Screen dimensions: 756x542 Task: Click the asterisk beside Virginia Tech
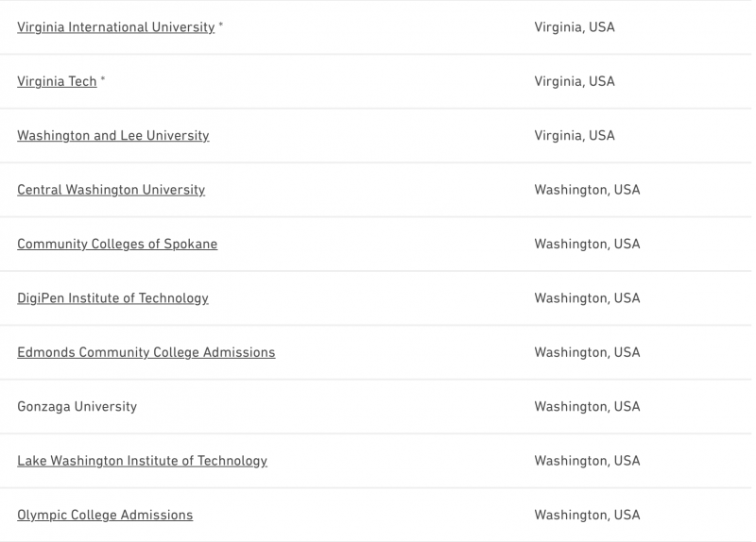tap(103, 80)
